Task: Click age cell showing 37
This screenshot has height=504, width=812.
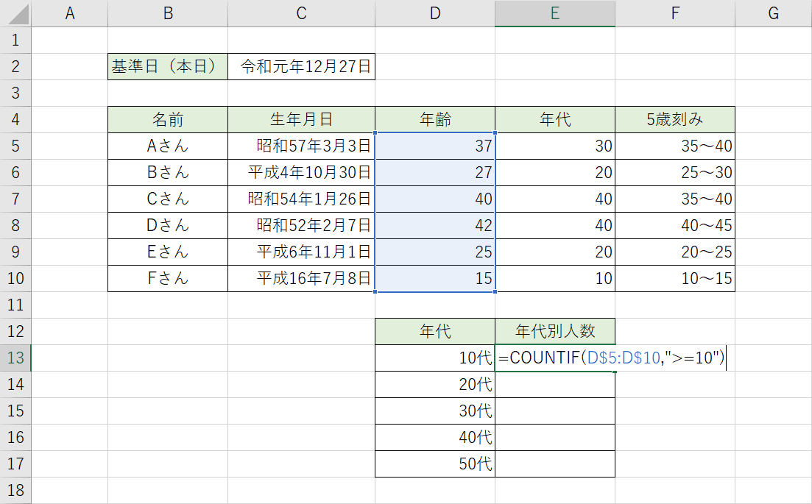Action: tap(435, 146)
